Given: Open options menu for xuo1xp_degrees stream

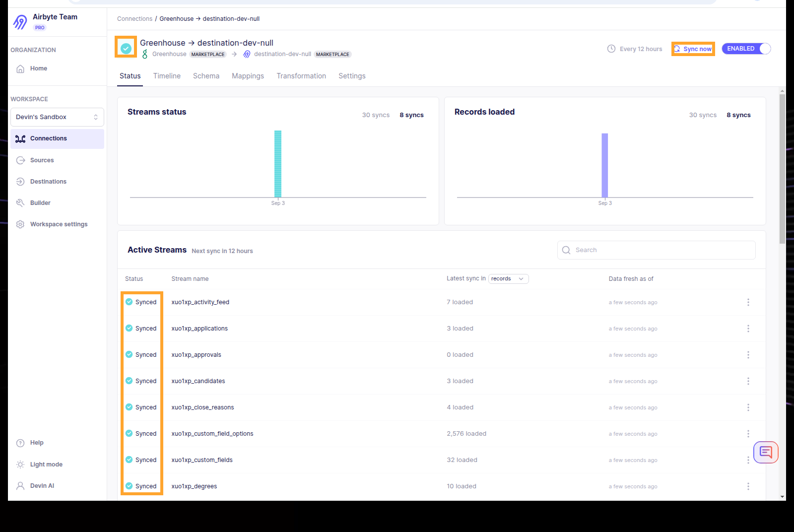Looking at the screenshot, I should (748, 486).
